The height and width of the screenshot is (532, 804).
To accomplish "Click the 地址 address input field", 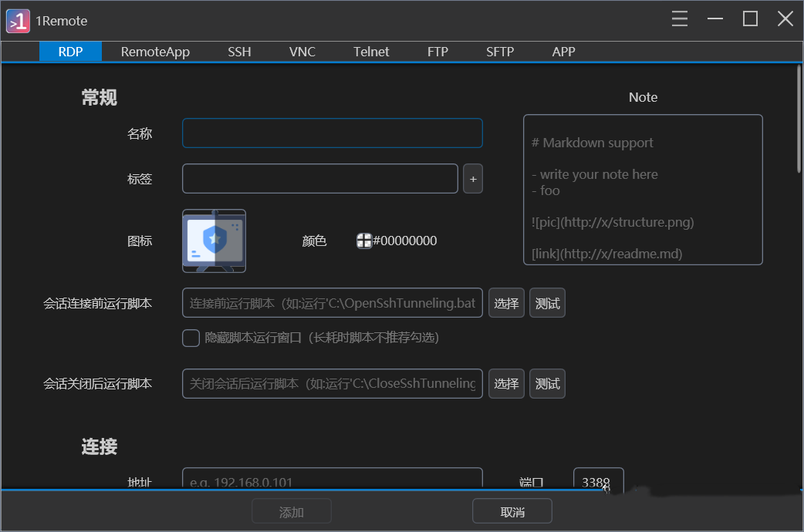I will tap(333, 479).
